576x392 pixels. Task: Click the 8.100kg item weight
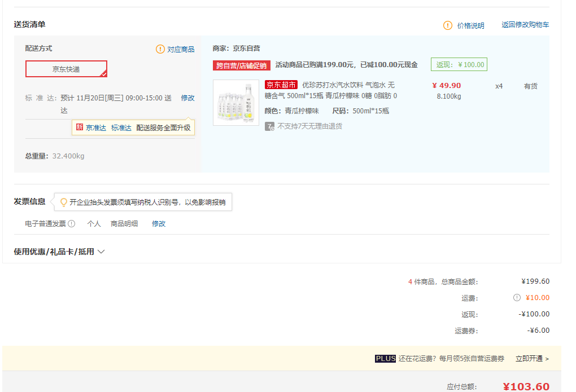(x=449, y=96)
